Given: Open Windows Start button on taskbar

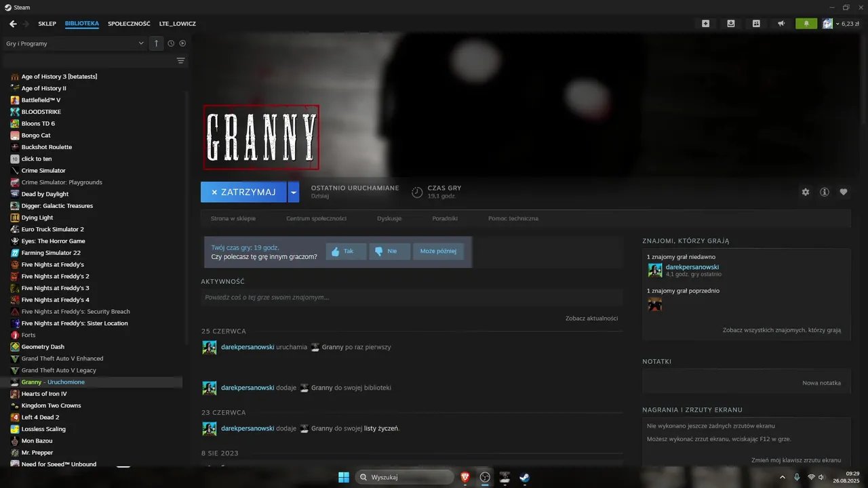Looking at the screenshot, I should point(344,477).
